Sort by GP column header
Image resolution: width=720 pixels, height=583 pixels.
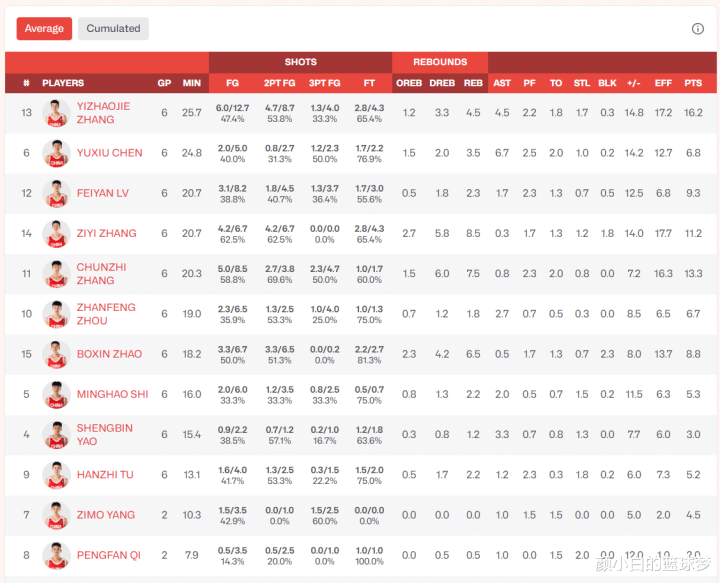164,83
